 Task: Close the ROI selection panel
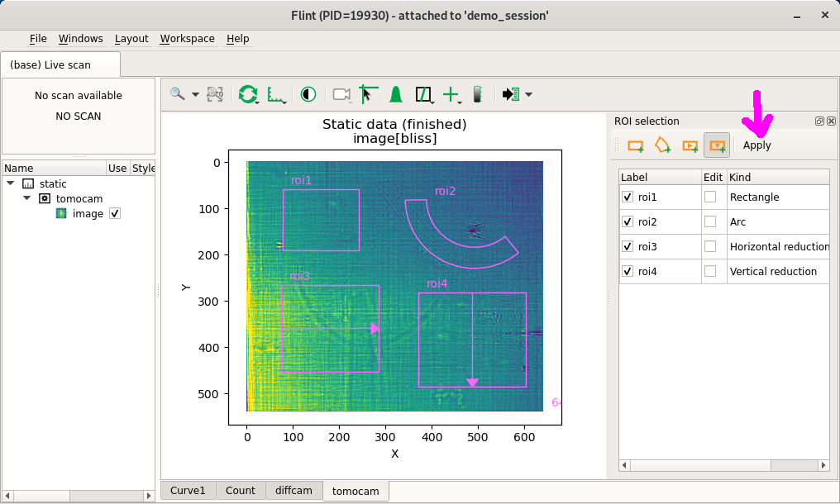tap(831, 121)
